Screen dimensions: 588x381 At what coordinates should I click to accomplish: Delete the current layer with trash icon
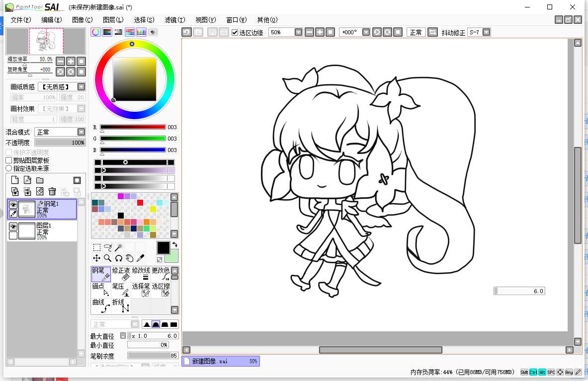click(52, 191)
